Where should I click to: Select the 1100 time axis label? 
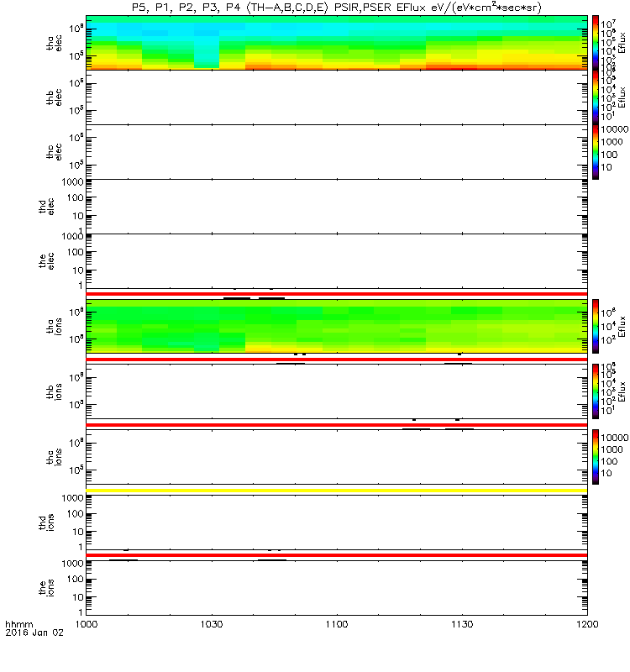point(337,624)
